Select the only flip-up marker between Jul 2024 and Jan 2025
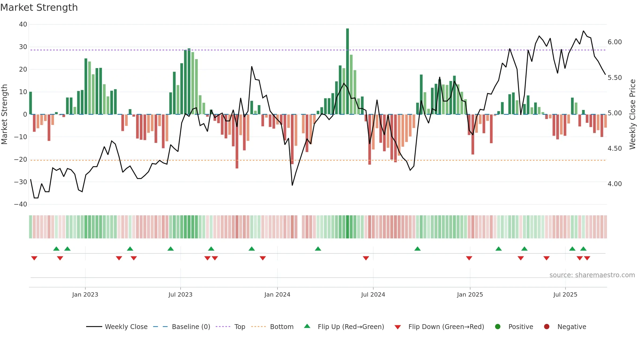 (418, 249)
